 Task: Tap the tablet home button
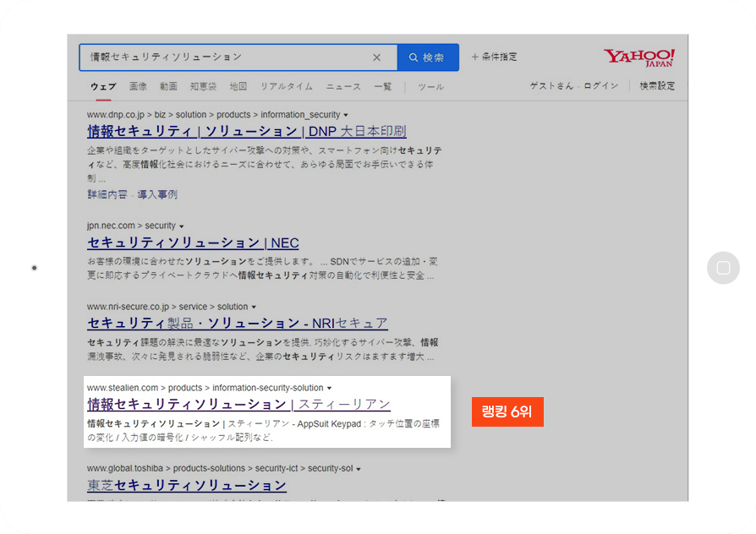723,268
